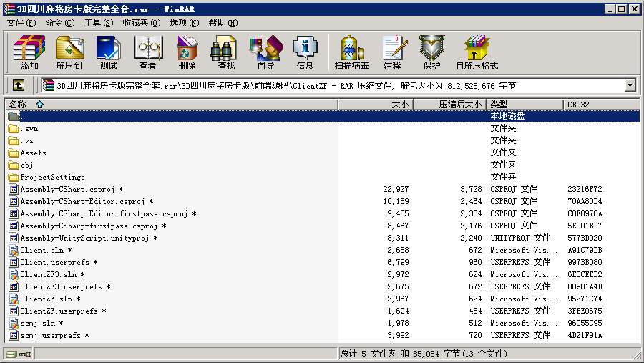Click the View (查看) toolbar icon
The width and height of the screenshot is (644, 363).
[147, 52]
